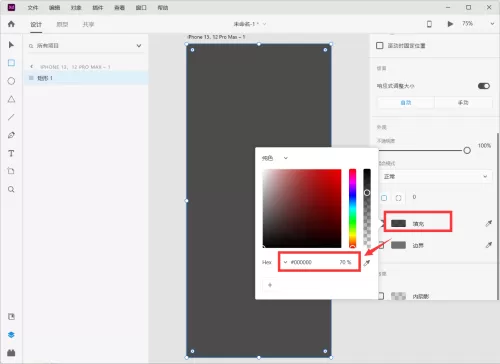The width and height of the screenshot is (500, 364).
Task: Toggle 滚动时固定位置 checkbox
Action: (x=380, y=45)
